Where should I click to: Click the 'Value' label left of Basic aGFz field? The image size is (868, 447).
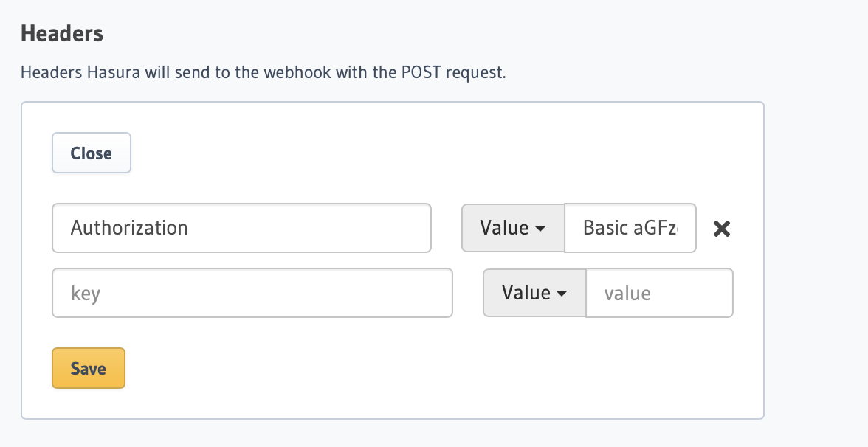504,228
